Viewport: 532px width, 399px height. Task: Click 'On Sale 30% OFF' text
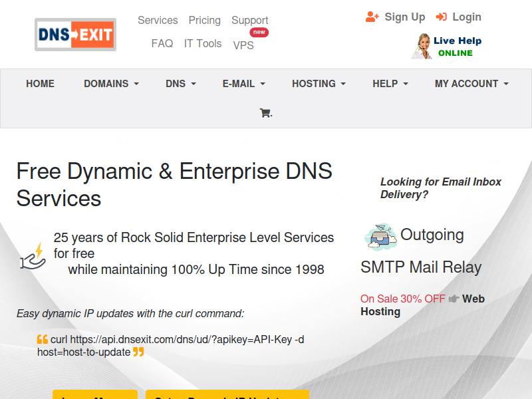pyautogui.click(x=403, y=299)
